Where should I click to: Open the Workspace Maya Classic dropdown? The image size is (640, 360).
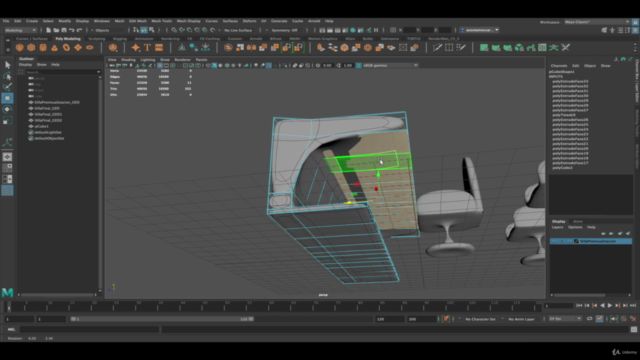click(596, 22)
